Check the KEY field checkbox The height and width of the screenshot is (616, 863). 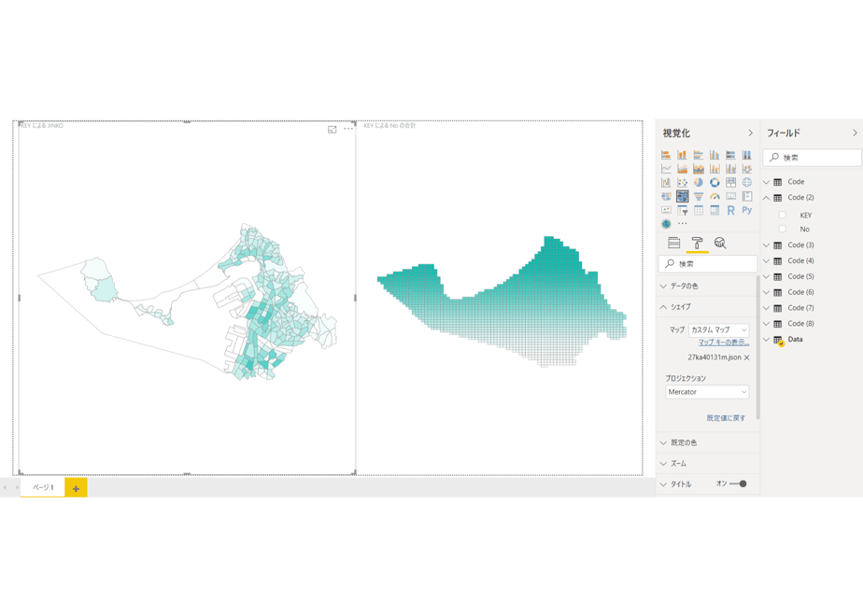(782, 215)
